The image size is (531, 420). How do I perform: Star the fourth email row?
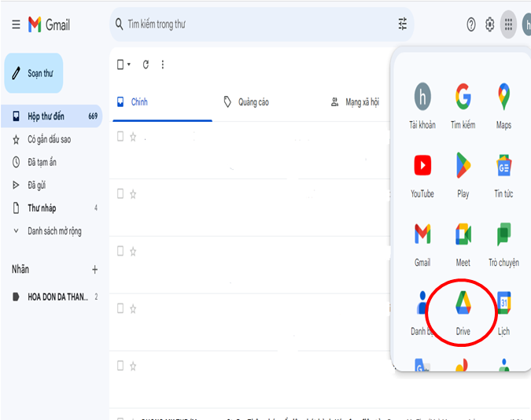(x=133, y=308)
